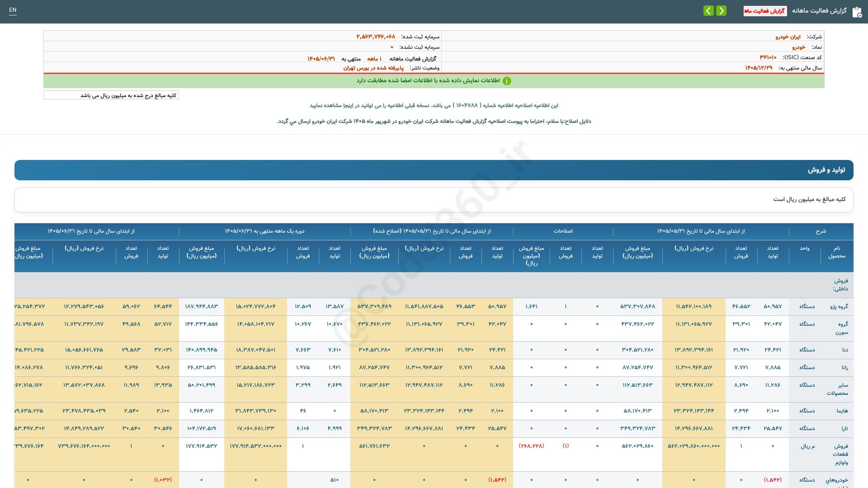Image resolution: width=868 pixels, height=488 pixels.
Task: Click the فروش داخلی category row label
Action: [841, 285]
